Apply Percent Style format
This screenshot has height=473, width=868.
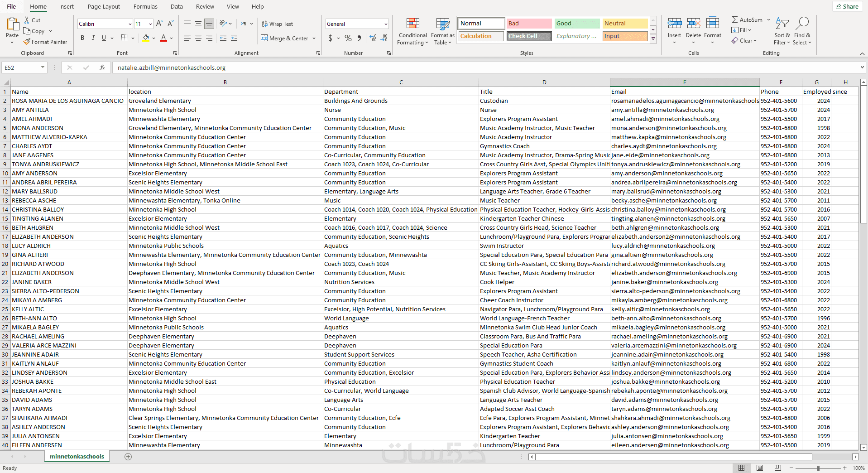(x=348, y=38)
